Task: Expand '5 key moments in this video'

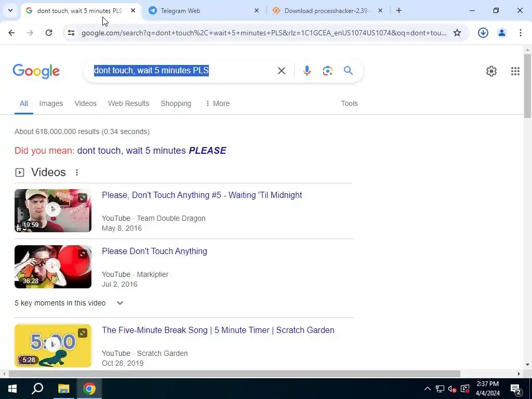Action: click(x=69, y=303)
